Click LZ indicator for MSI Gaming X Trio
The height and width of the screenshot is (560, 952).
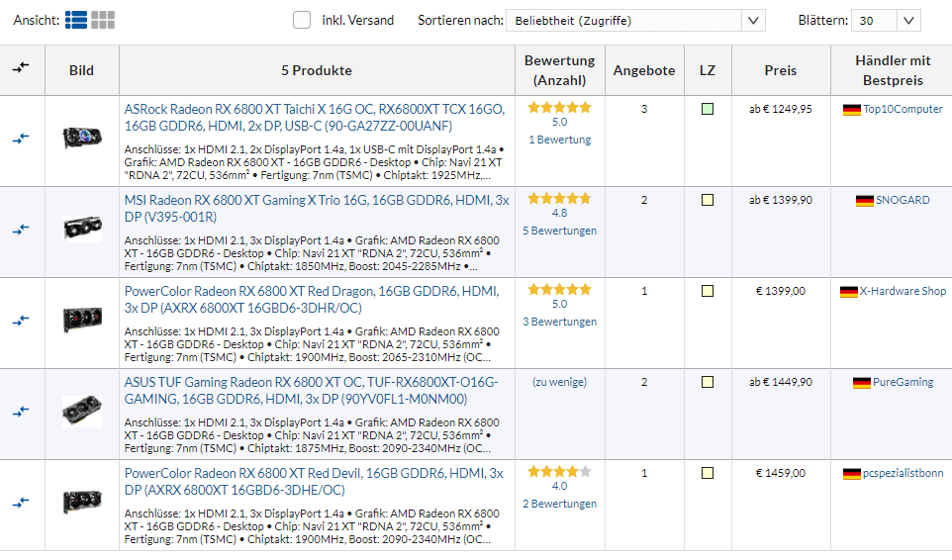[708, 200]
